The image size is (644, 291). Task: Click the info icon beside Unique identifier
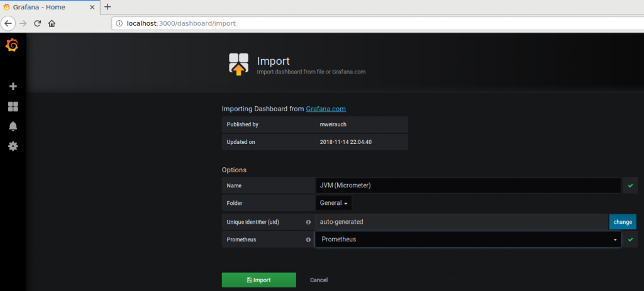click(x=308, y=222)
